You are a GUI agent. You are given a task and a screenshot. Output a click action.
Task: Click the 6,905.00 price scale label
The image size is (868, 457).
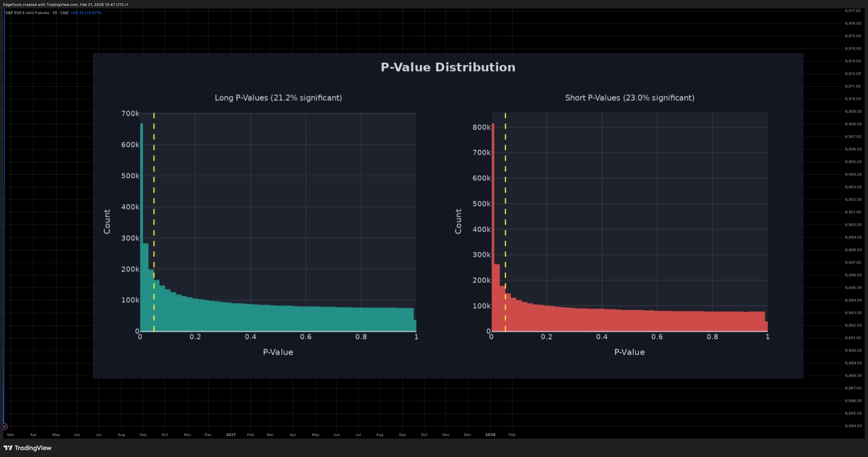(x=853, y=162)
